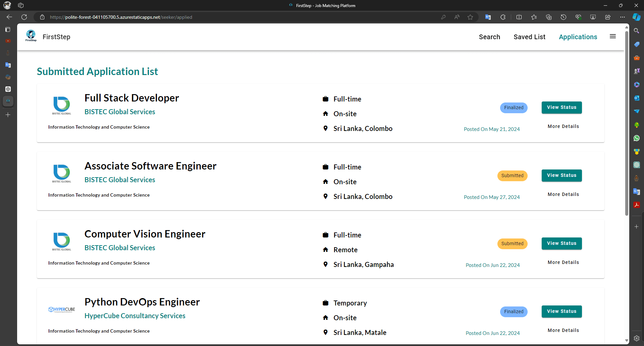This screenshot has height=346, width=644.
Task: View Status of Associate Software Engineer
Action: pyautogui.click(x=561, y=175)
